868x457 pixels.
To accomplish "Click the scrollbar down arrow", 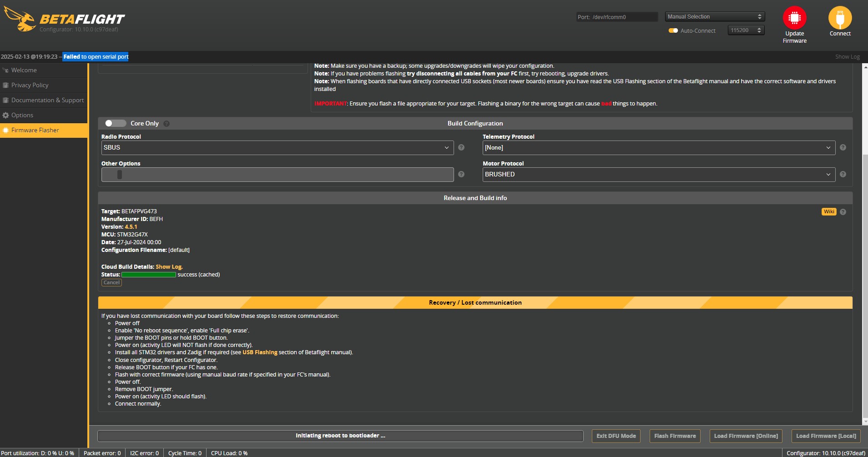I will click(865, 422).
